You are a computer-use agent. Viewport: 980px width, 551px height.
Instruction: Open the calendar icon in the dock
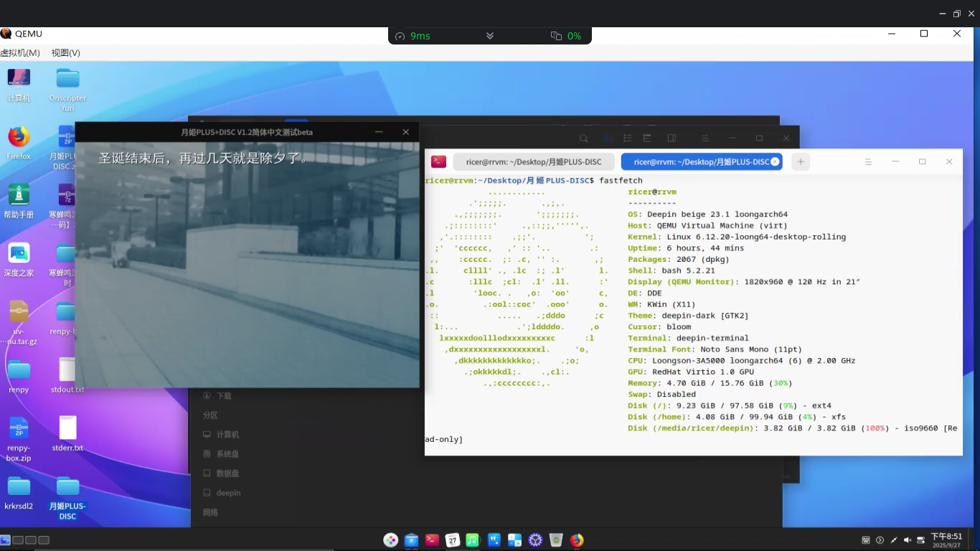tap(453, 540)
